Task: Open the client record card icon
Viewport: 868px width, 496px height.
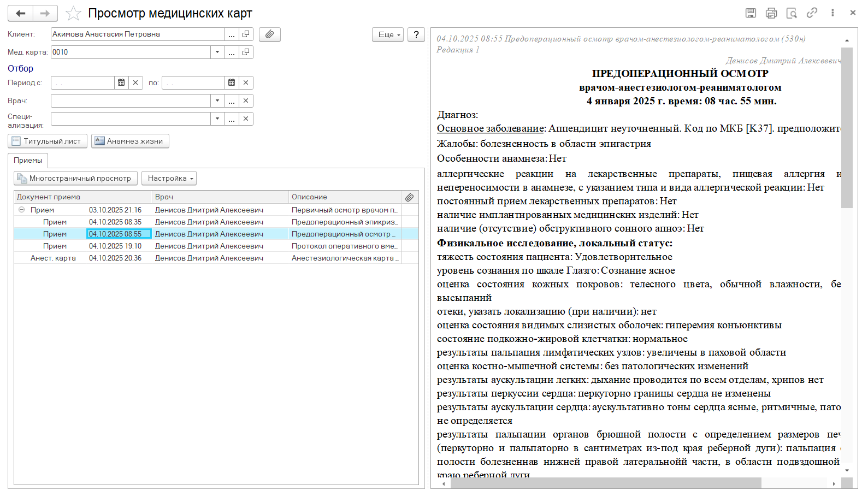Action: (246, 34)
